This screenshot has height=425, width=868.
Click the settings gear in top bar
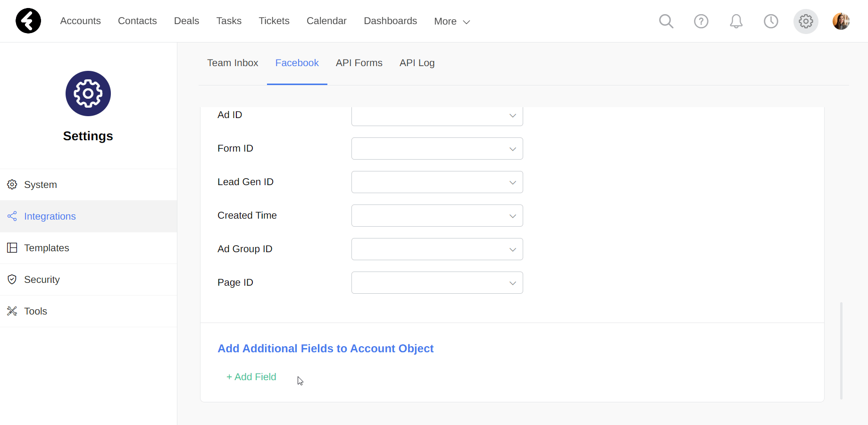click(806, 21)
